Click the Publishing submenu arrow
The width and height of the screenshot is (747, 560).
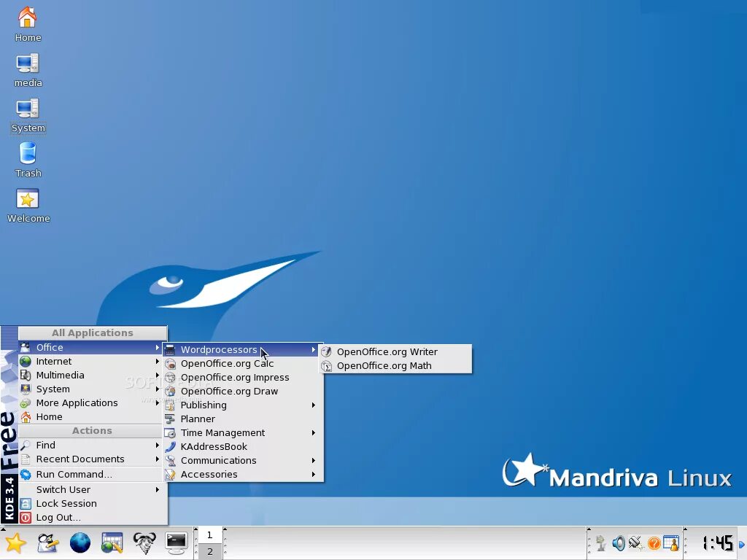tap(314, 405)
